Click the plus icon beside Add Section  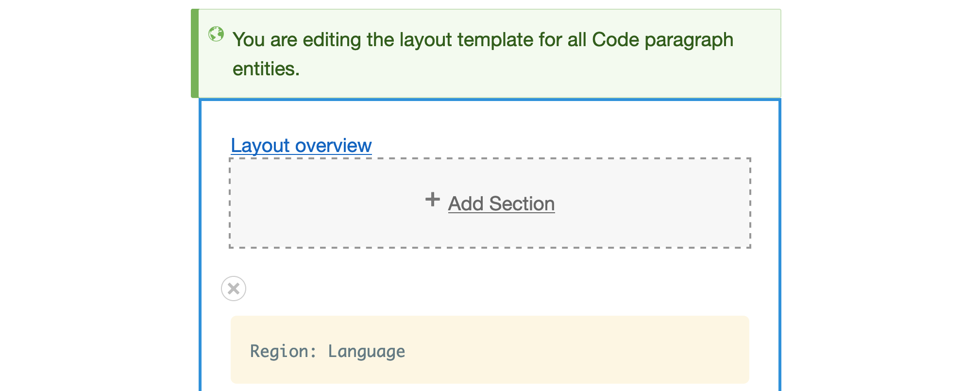tap(432, 200)
